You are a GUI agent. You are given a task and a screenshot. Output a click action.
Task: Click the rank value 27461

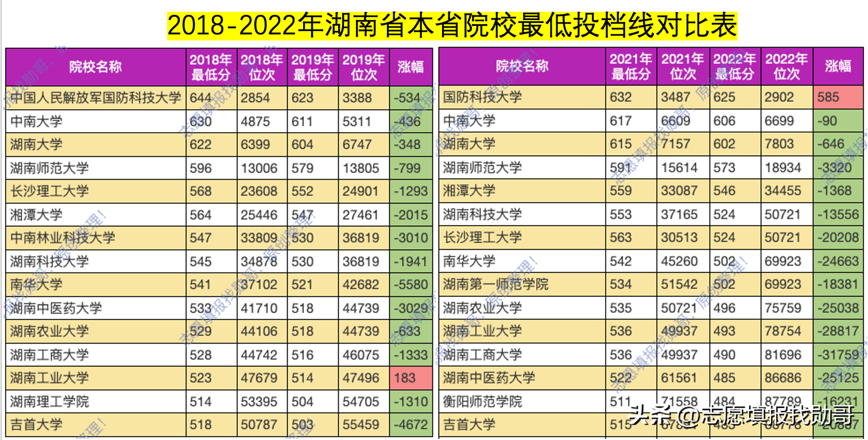(x=361, y=215)
